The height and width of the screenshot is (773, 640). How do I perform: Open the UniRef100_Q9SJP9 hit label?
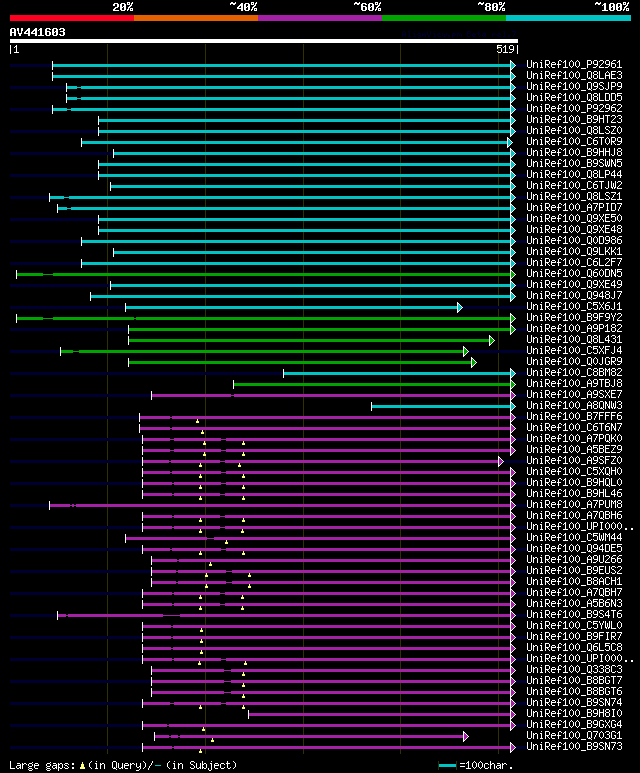[x=574, y=86]
